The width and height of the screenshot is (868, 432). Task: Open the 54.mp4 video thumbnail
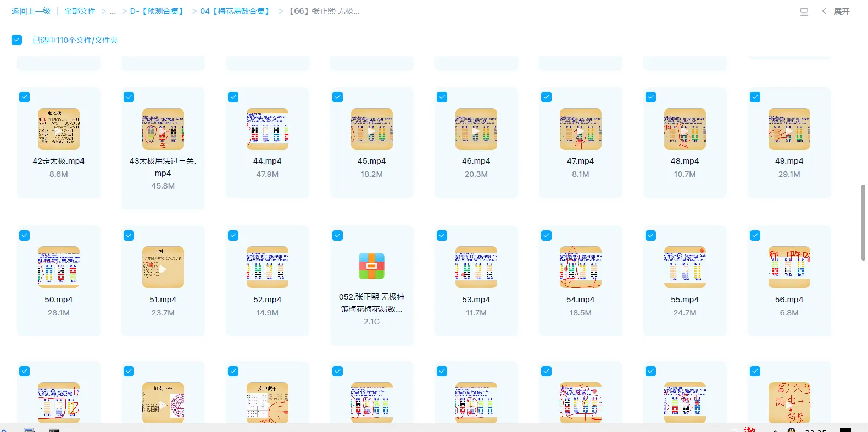(581, 267)
